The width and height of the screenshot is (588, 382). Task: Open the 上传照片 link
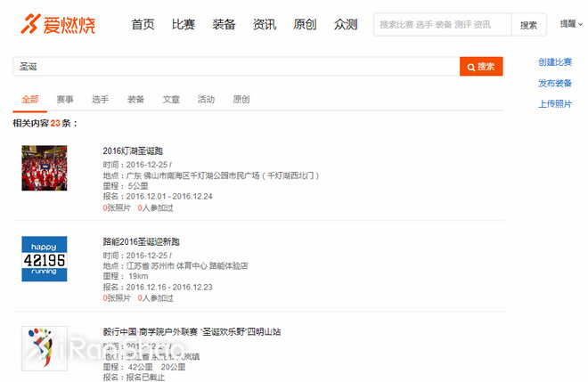pos(555,104)
